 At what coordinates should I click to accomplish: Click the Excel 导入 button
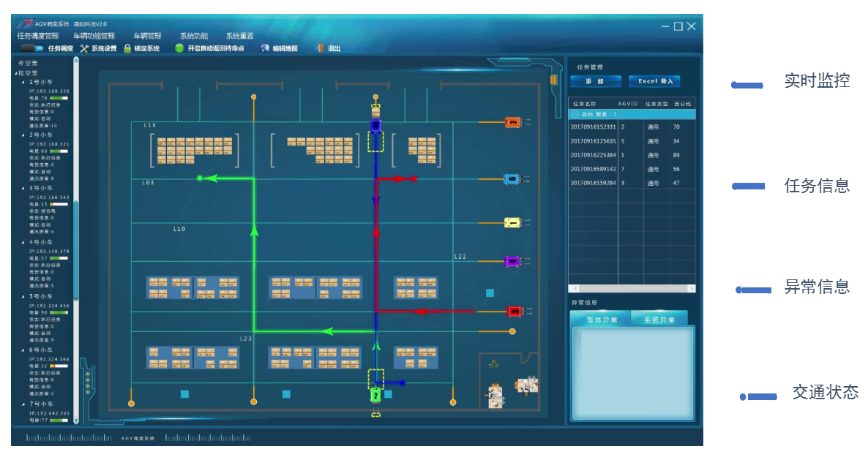655,81
